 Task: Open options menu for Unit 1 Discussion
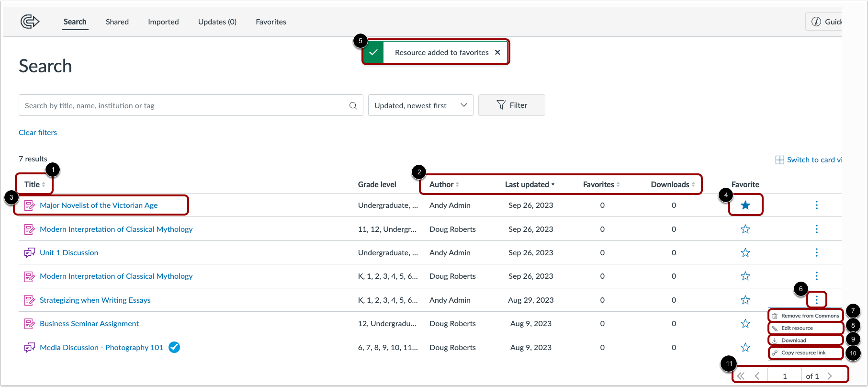click(816, 252)
